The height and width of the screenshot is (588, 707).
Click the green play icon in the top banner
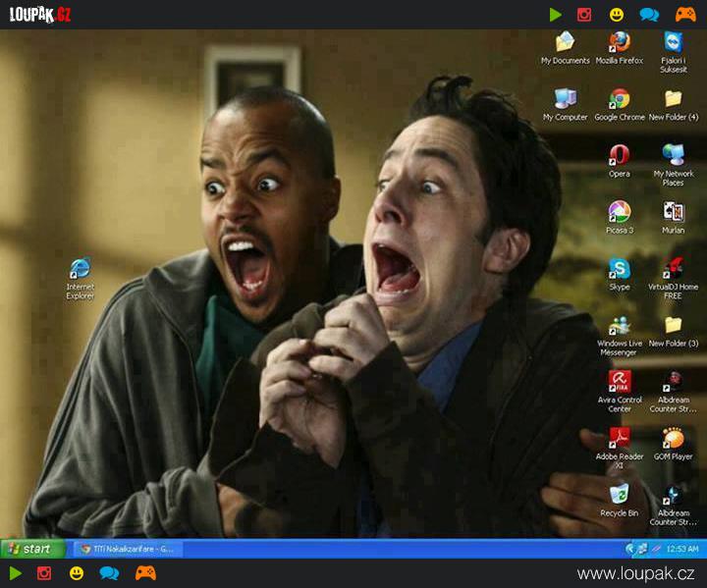[x=556, y=15]
